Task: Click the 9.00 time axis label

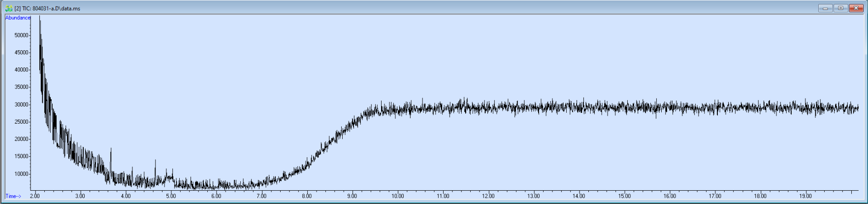Action: point(352,196)
